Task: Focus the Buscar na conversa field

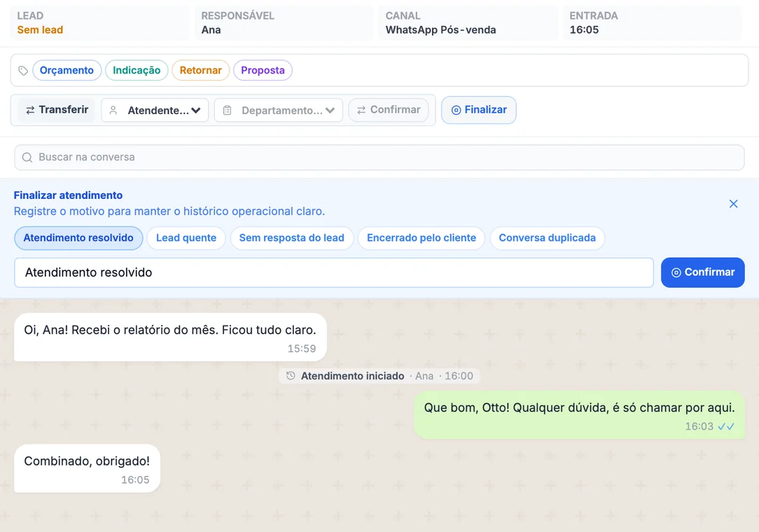Action: [379, 157]
